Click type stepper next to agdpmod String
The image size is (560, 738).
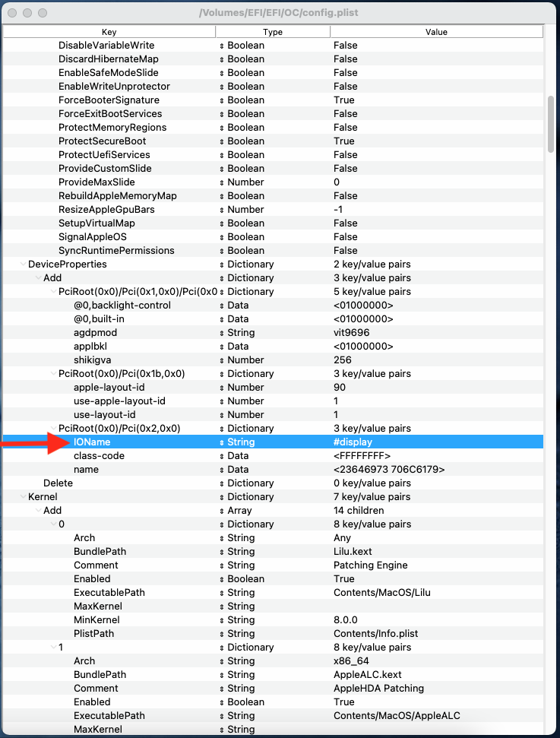point(222,333)
